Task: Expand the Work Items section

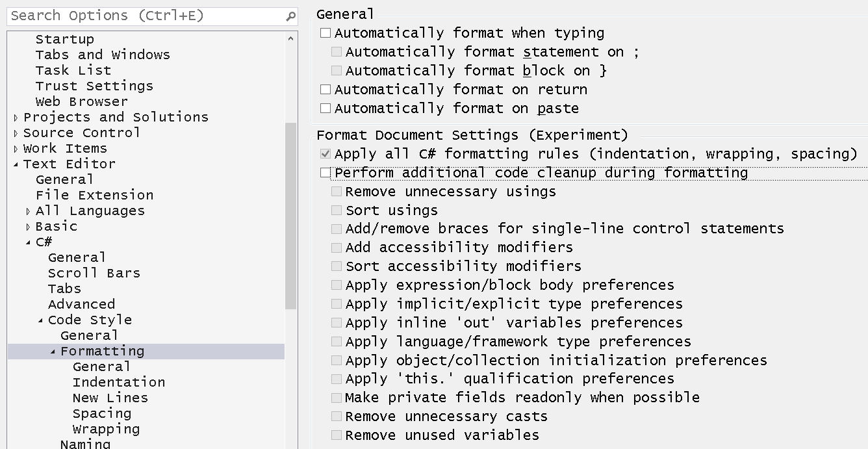Action: (x=16, y=148)
